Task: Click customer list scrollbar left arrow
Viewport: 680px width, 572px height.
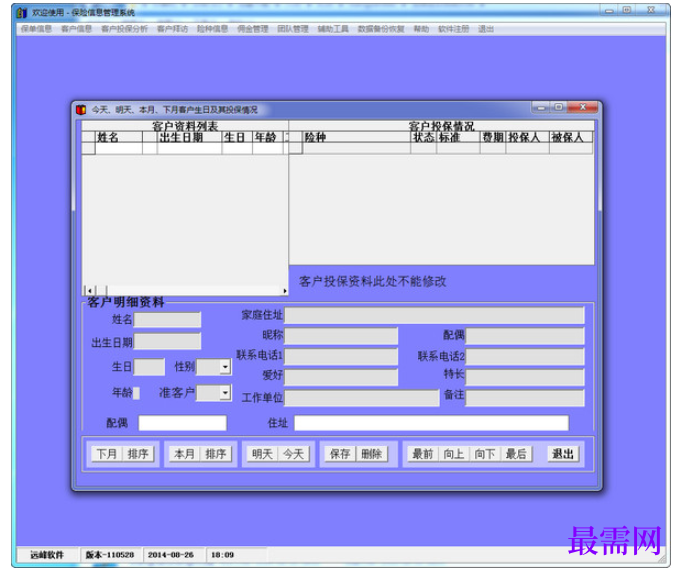Action: tap(89, 291)
